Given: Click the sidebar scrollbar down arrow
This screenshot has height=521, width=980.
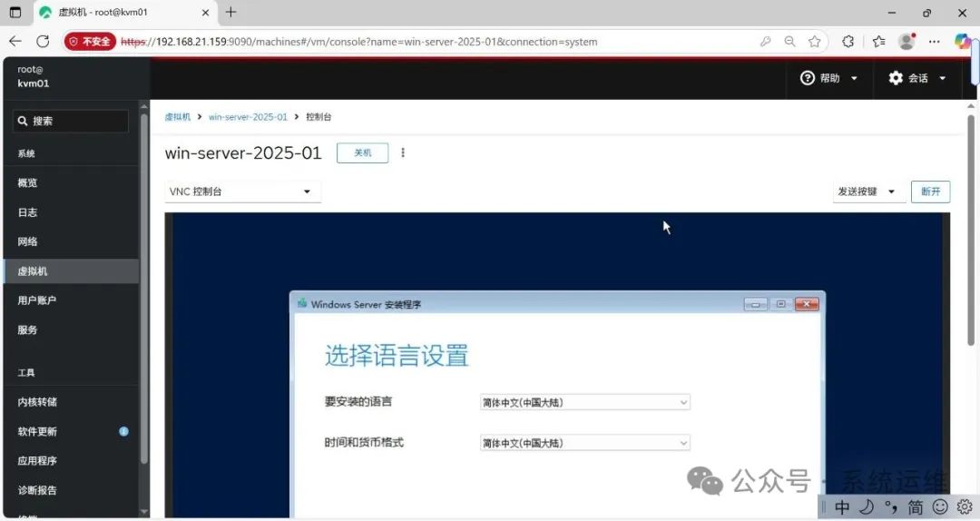Looking at the screenshot, I should point(144,512).
